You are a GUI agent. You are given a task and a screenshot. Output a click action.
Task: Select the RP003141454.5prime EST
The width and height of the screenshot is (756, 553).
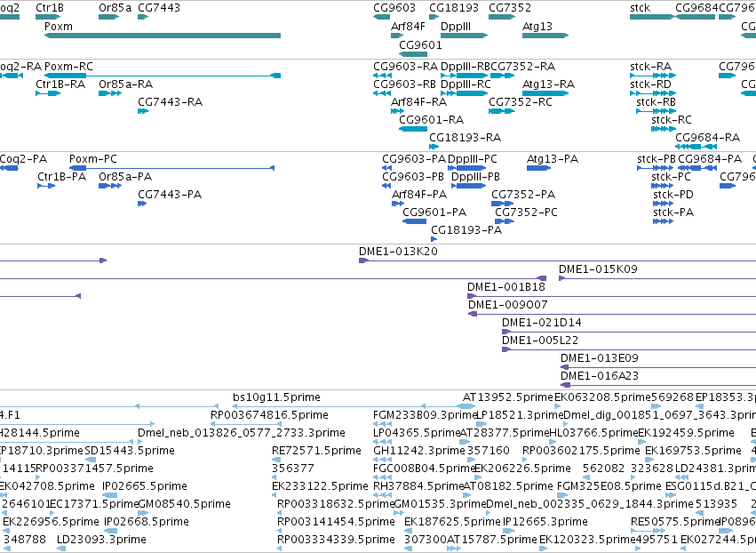[280, 532]
